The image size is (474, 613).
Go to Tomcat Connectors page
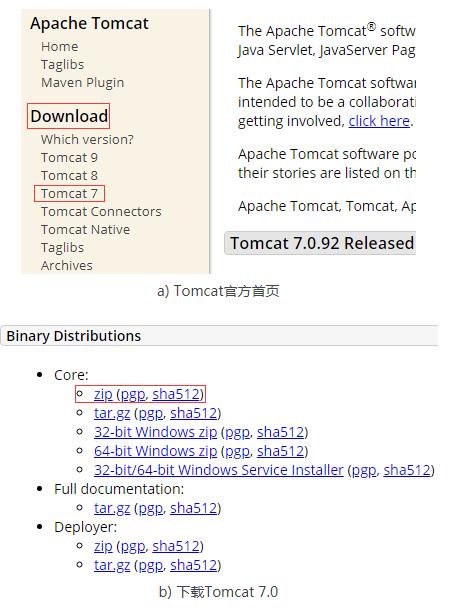[x=101, y=212]
